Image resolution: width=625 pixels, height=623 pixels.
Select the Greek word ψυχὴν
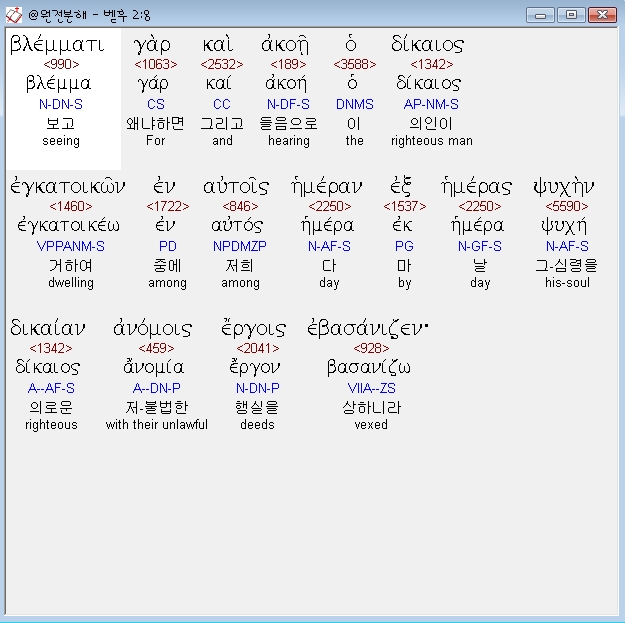[x=564, y=187]
